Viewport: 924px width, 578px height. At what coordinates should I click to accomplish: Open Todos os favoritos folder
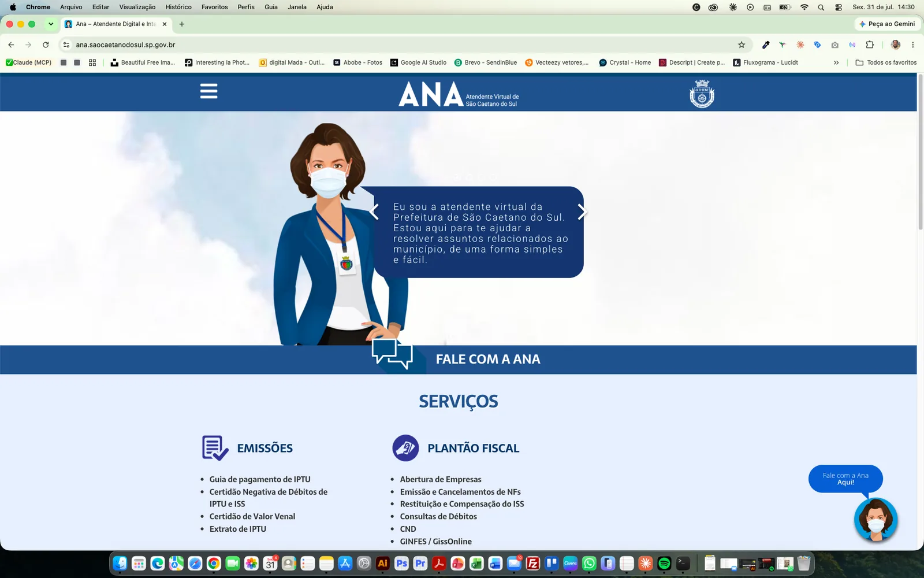point(886,62)
